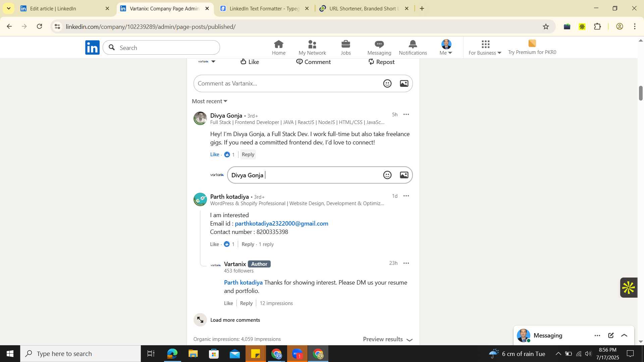The width and height of the screenshot is (644, 362).
Task: Open Microsoft Edge from taskbar
Action: (x=172, y=354)
